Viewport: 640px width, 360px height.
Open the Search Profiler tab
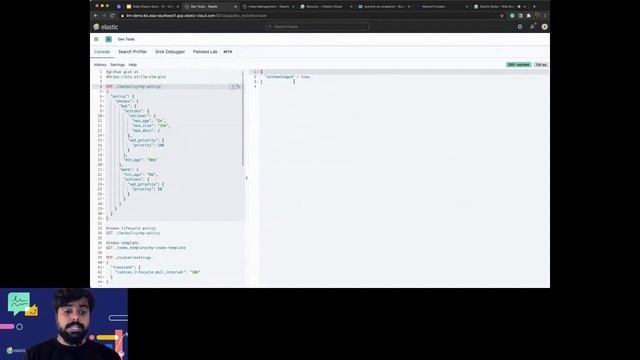[x=132, y=52]
